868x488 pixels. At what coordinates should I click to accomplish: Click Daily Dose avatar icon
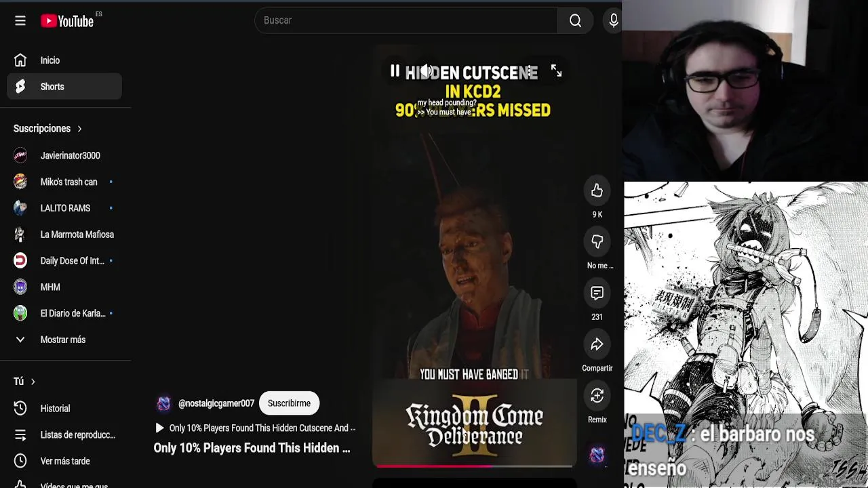20,260
